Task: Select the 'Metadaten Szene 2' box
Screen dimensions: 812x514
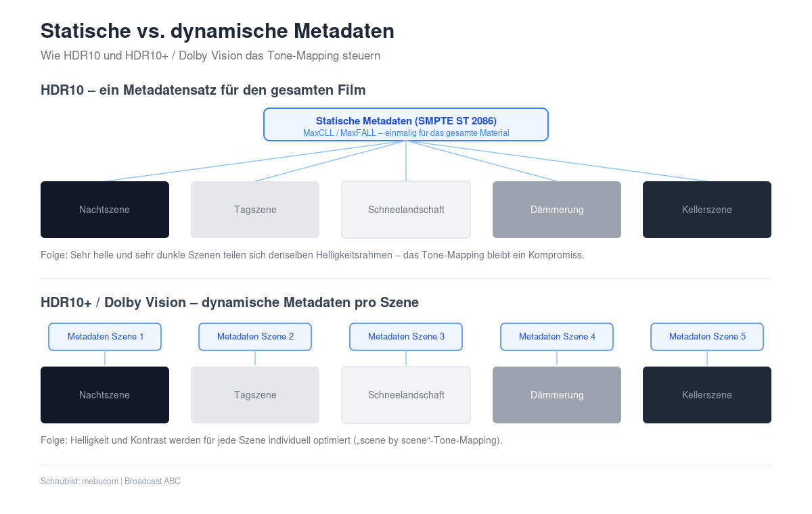Action: (x=255, y=337)
